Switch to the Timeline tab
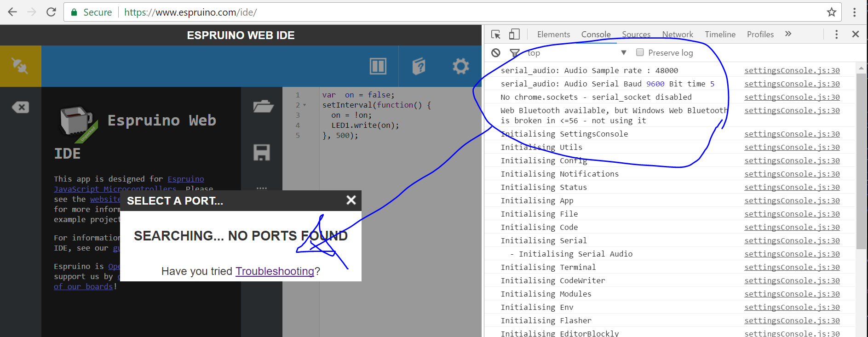This screenshot has width=868, height=337. [720, 34]
